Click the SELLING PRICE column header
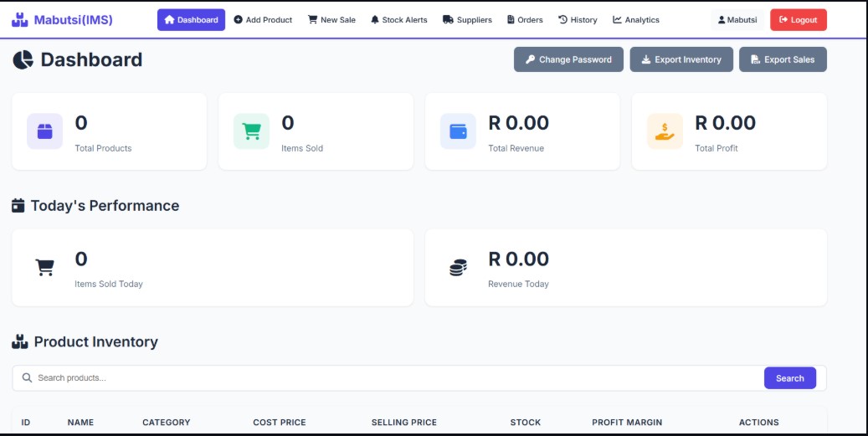Screen dimensions: 868x436 tap(404, 422)
